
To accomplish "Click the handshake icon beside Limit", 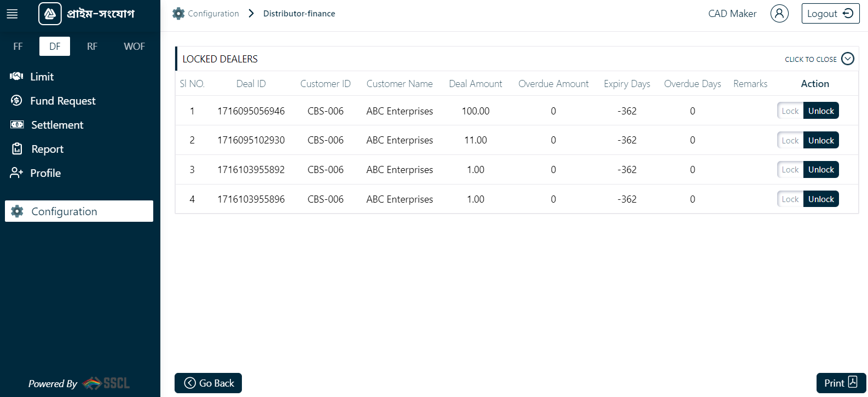I will (16, 76).
